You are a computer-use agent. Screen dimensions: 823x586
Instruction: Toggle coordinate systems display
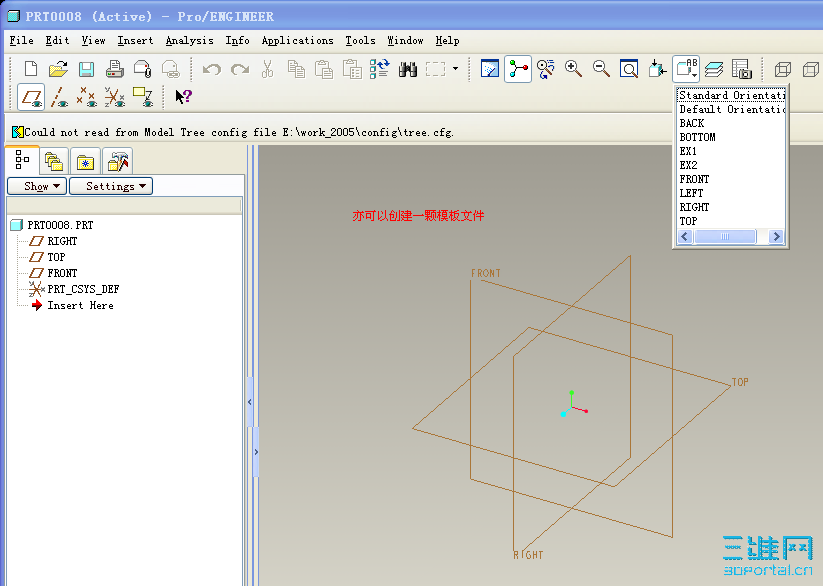(115, 97)
